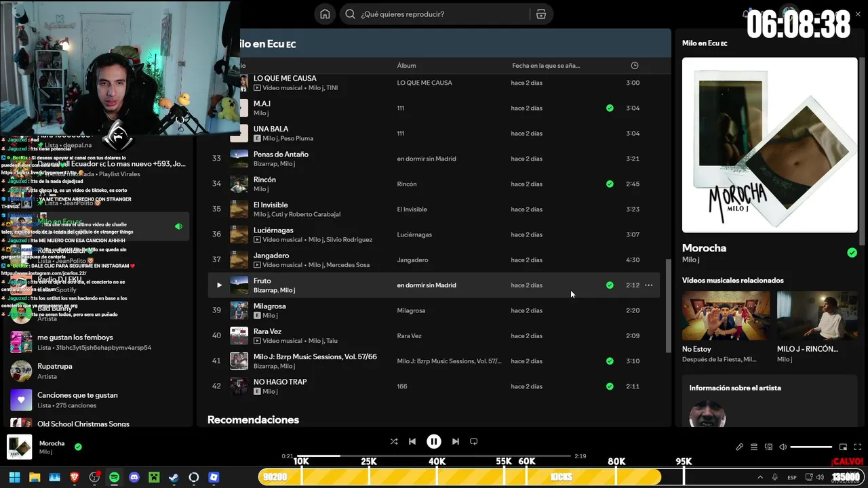The height and width of the screenshot is (488, 868).
Task: Play the Fruto track
Action: tap(219, 285)
